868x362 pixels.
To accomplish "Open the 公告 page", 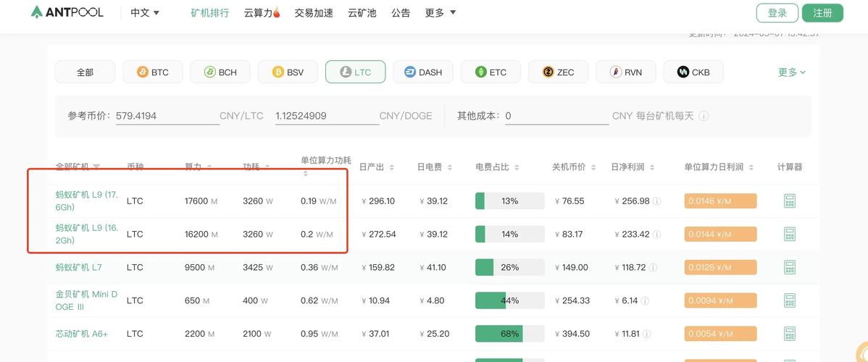I will pos(401,12).
